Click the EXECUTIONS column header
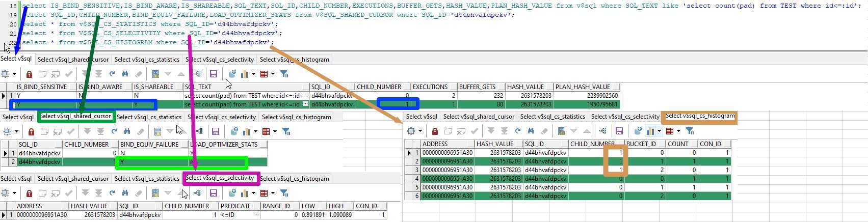The image size is (868, 222). tap(434, 87)
